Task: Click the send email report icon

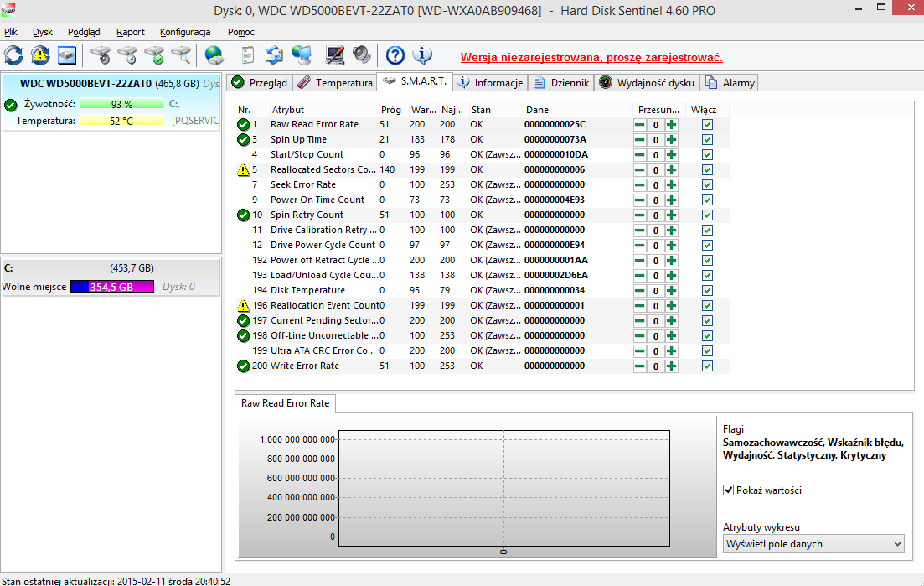Action: [274, 55]
